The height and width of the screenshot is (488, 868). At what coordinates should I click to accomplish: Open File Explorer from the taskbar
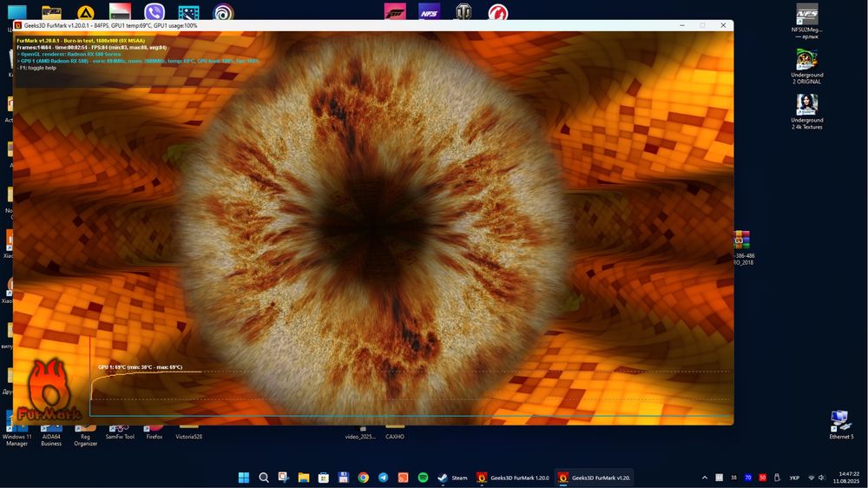point(303,478)
